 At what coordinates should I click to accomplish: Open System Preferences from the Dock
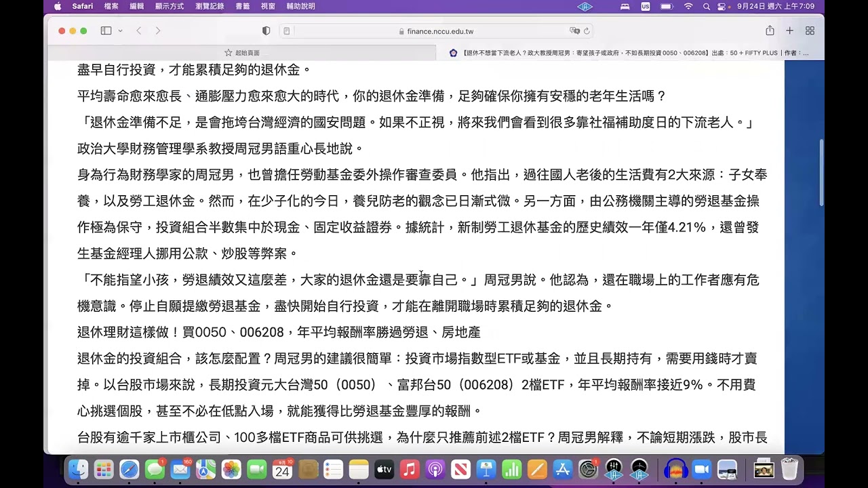(588, 469)
